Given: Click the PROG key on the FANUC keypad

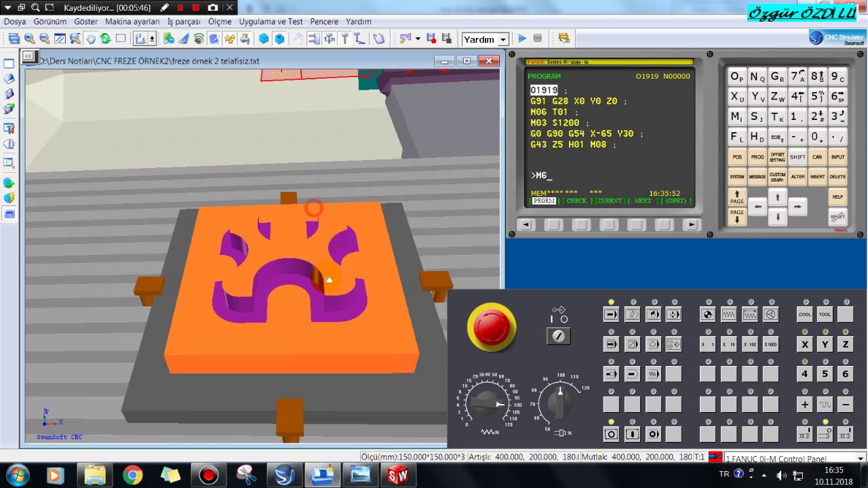Looking at the screenshot, I should click(x=757, y=157).
